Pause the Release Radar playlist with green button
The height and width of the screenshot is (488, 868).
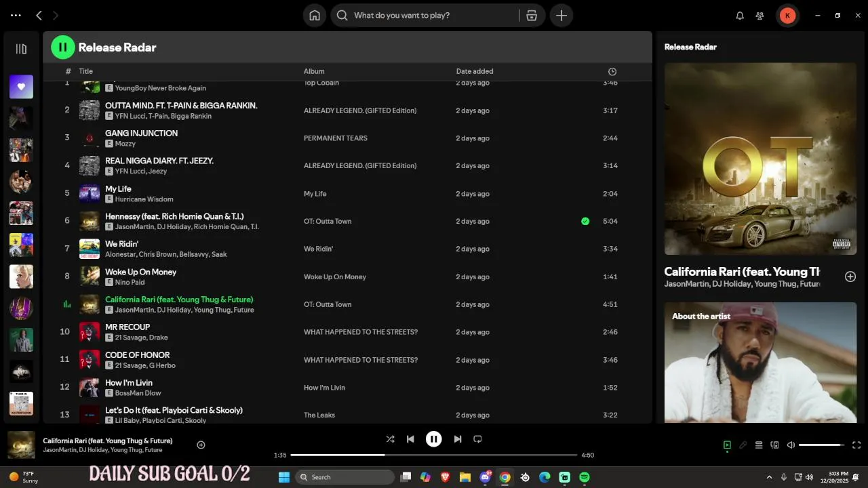click(x=62, y=47)
